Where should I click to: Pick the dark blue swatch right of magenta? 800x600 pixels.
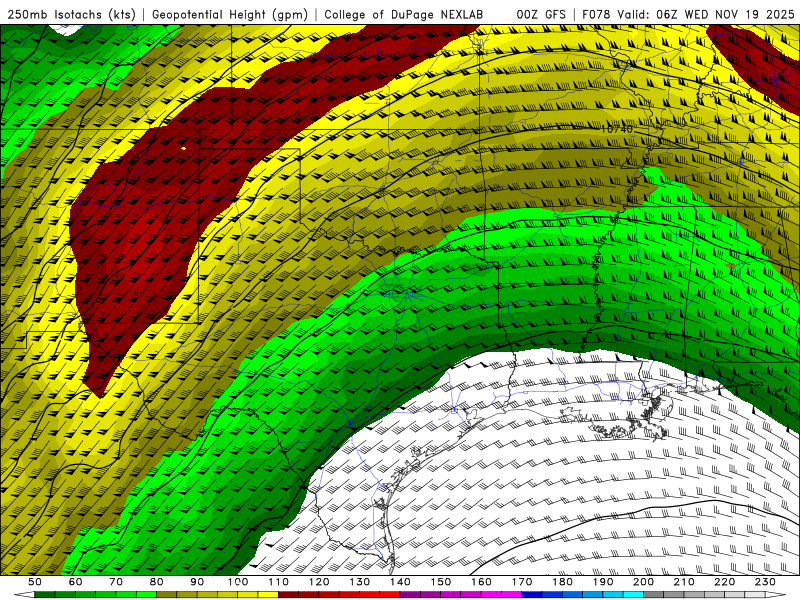[532, 594]
